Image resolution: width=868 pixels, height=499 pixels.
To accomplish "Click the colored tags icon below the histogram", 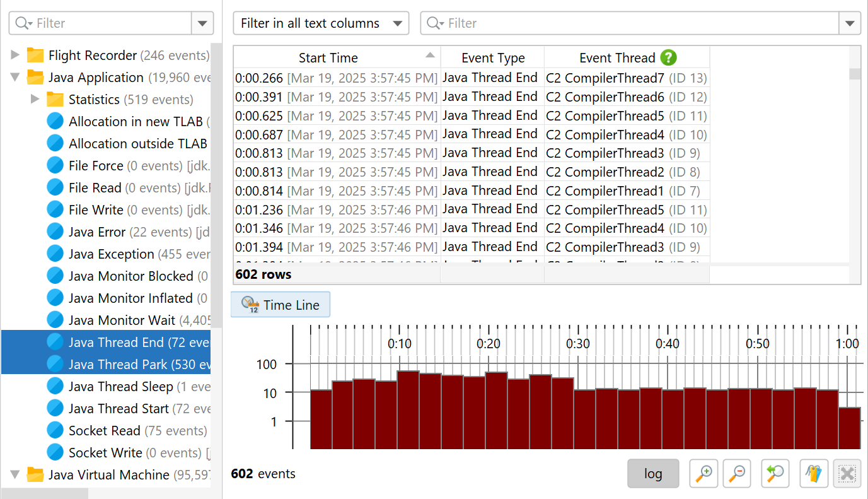I will coord(814,473).
